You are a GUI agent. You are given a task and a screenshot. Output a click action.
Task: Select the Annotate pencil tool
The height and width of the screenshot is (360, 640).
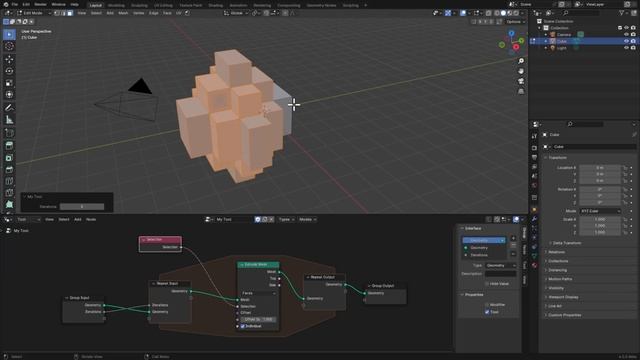[x=9, y=108]
